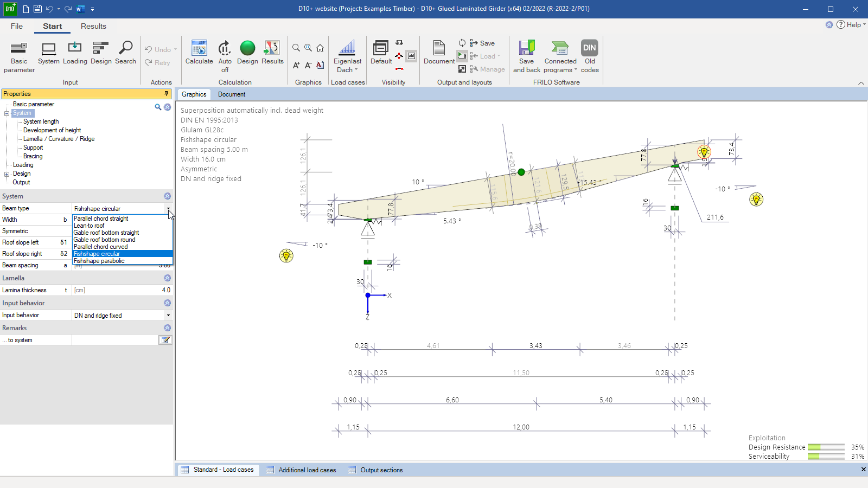
Task: Select Lamella / Curvature / Ridge tree item
Action: 59,139
